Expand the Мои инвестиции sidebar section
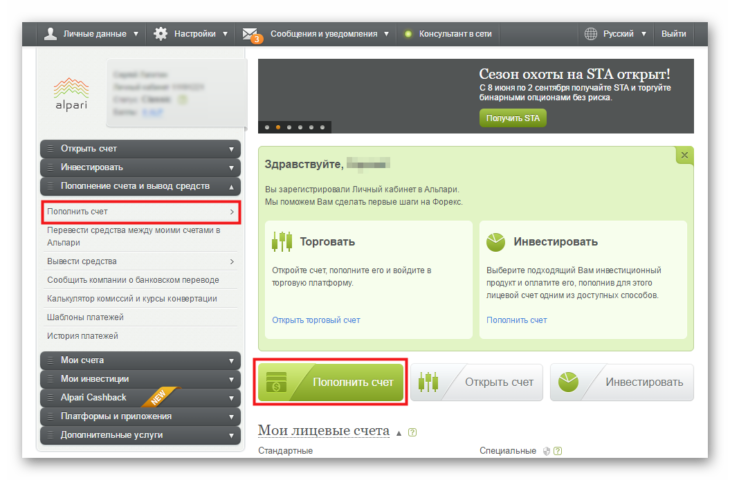Viewport: 730px width, 480px height. pos(140,379)
